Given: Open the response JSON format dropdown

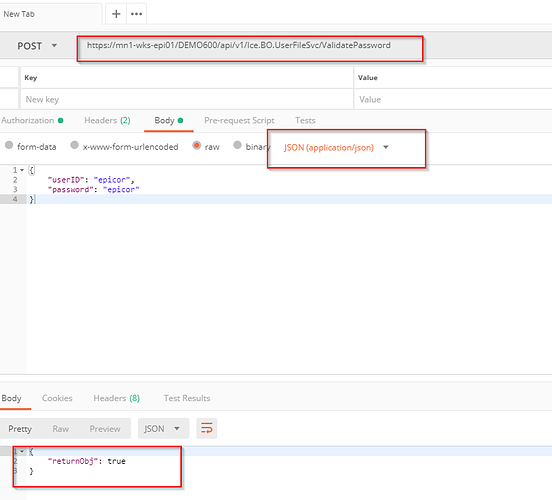Looking at the screenshot, I should tap(162, 428).
